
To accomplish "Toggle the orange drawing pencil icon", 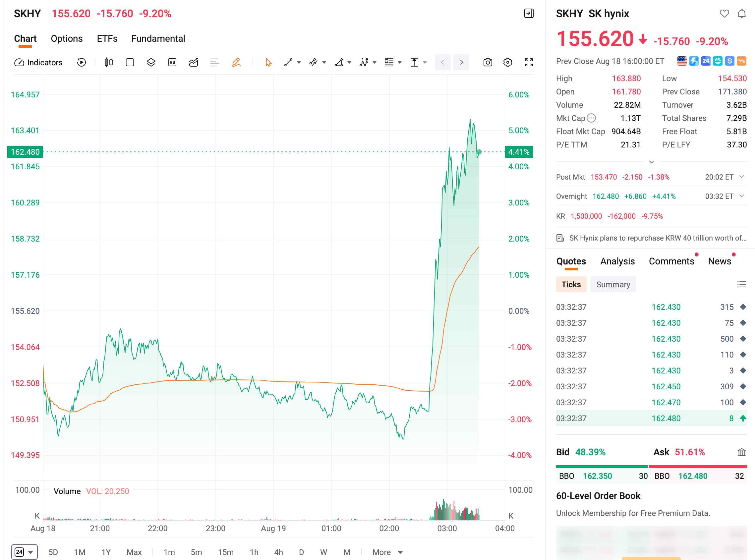I will point(236,62).
